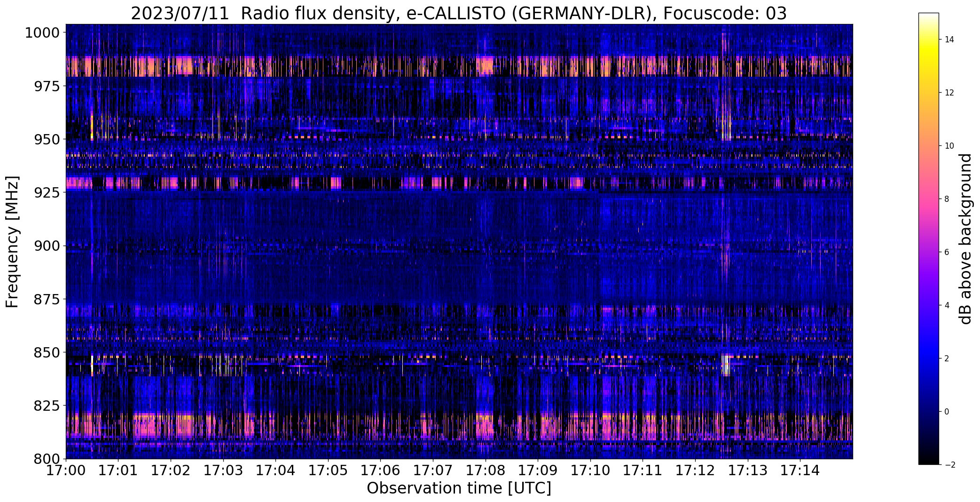Click the 17:10 time tick label
Image resolution: width=980 pixels, height=502 pixels.
pos(590,470)
